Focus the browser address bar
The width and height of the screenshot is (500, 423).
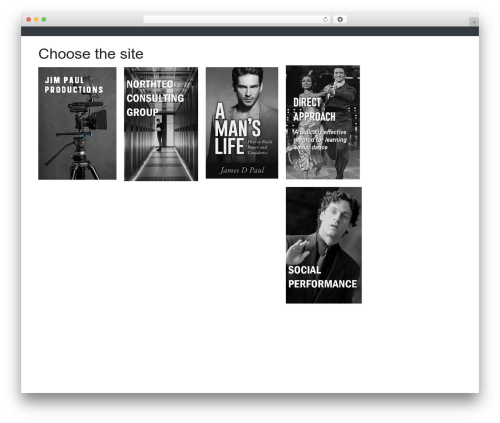[237, 19]
